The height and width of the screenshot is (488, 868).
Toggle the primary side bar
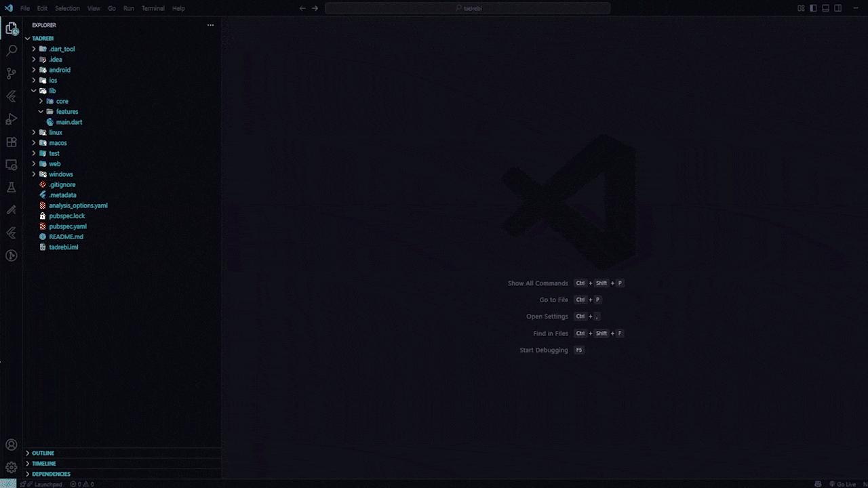coord(814,8)
